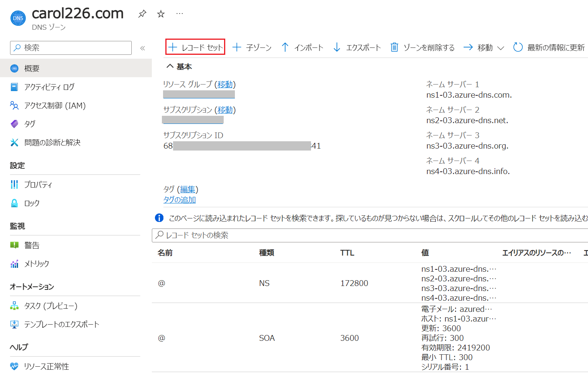The height and width of the screenshot is (374, 588).
Task: Click the アクティビティ ログ icon
Action: pyautogui.click(x=14, y=87)
